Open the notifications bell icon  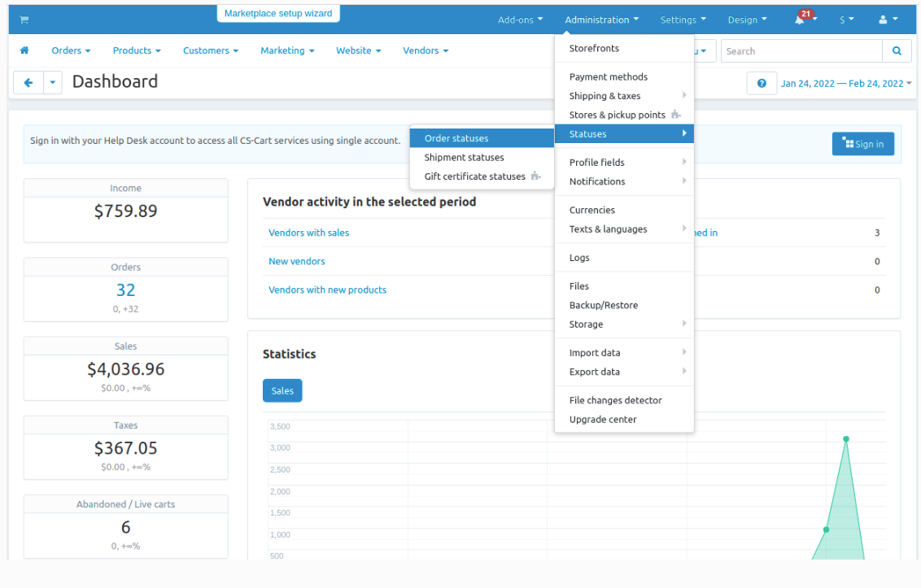click(x=800, y=20)
